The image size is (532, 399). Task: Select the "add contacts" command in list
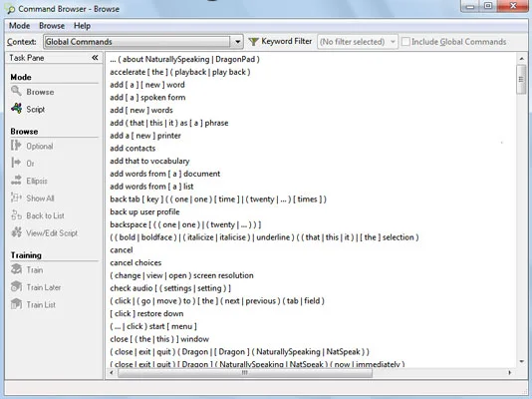[133, 149]
